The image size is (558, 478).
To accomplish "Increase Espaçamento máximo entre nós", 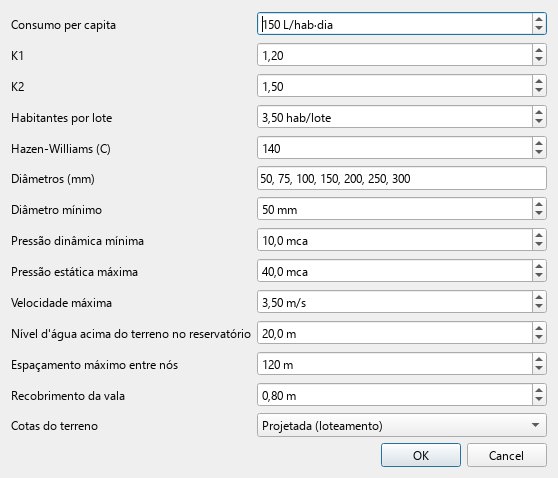I will coord(539,359).
